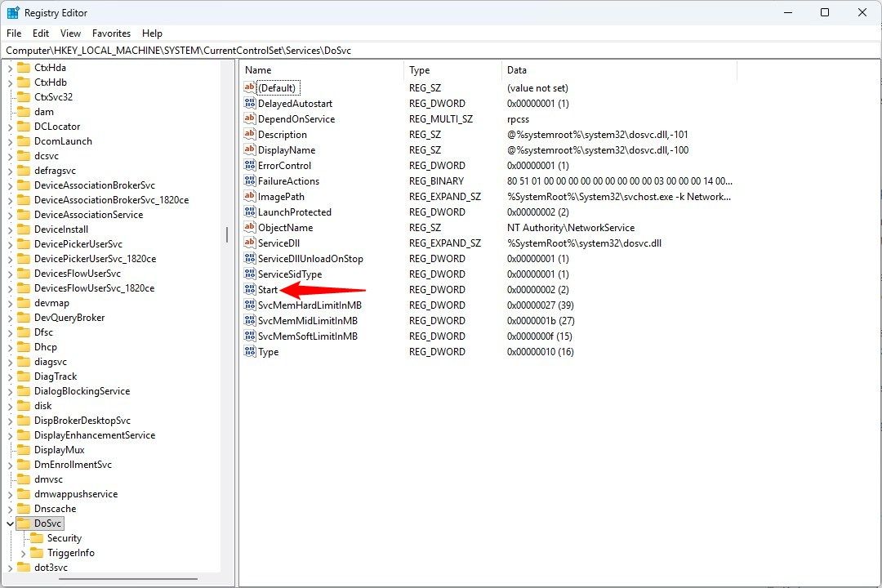882x588 pixels.
Task: Click the ErrorControl DWORD icon
Action: click(x=250, y=165)
